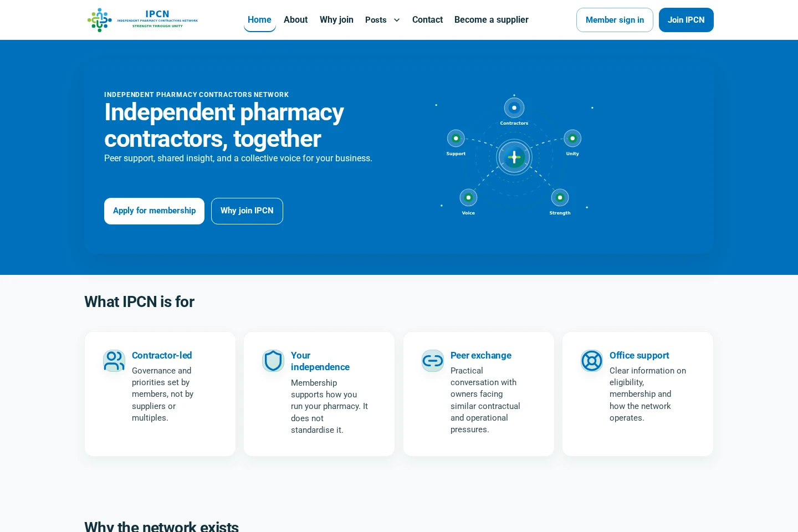Open the Why join page
This screenshot has height=532, width=798.
[x=336, y=20]
